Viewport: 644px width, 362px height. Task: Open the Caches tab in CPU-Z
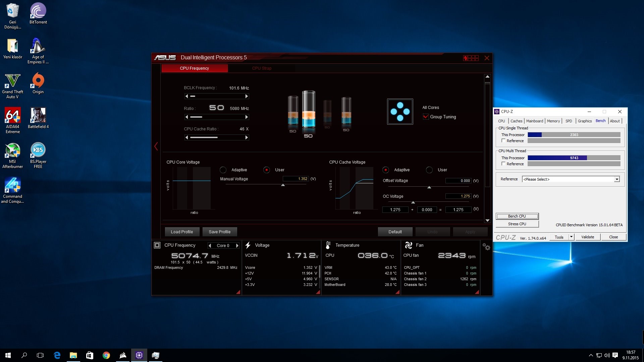pos(516,121)
